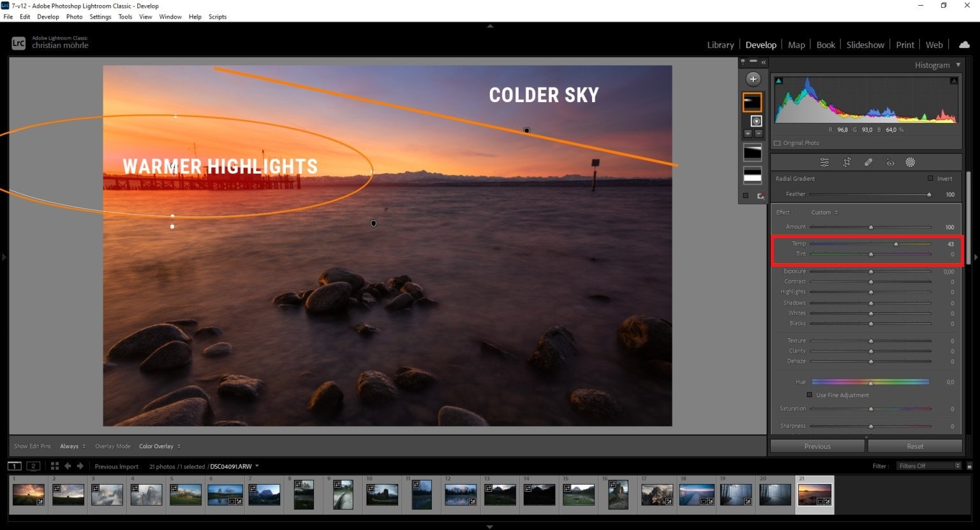Click the Hue color slider
980x530 pixels.
[x=870, y=382]
